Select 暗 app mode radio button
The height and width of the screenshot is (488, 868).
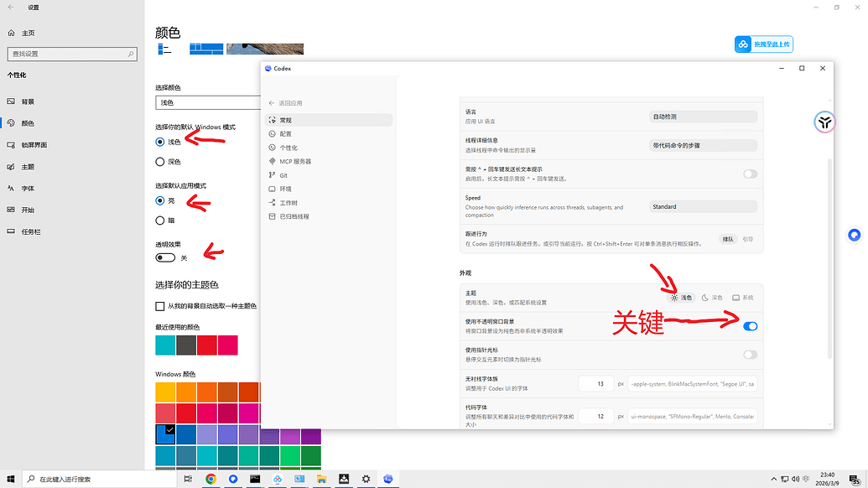point(160,221)
